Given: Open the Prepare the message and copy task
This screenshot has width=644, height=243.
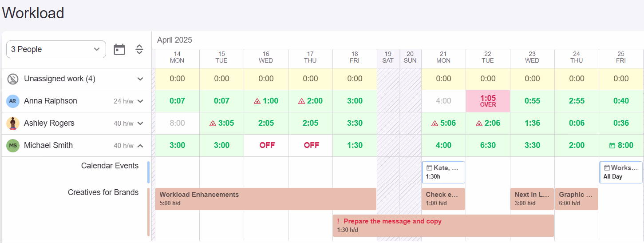Looking at the screenshot, I should tap(443, 226).
